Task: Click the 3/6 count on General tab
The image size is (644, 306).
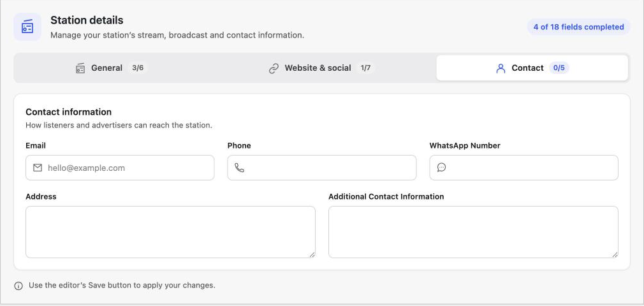Action: click(138, 68)
